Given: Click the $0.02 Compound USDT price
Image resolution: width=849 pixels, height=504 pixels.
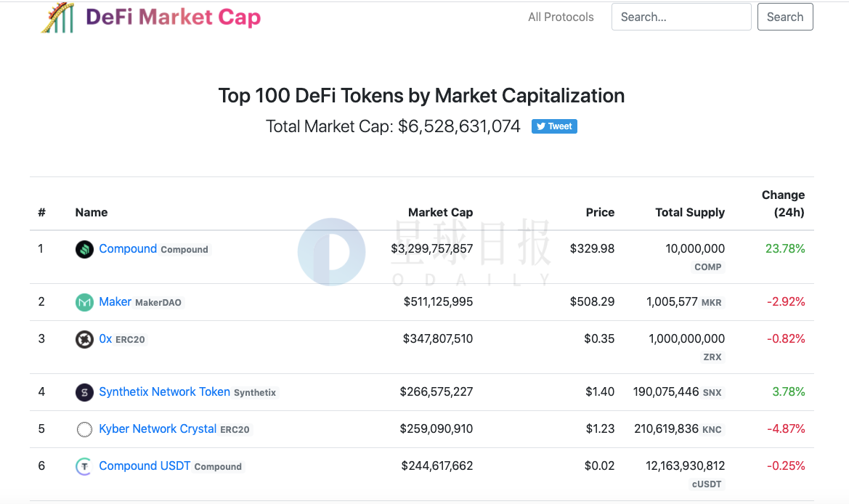Looking at the screenshot, I should click(599, 466).
